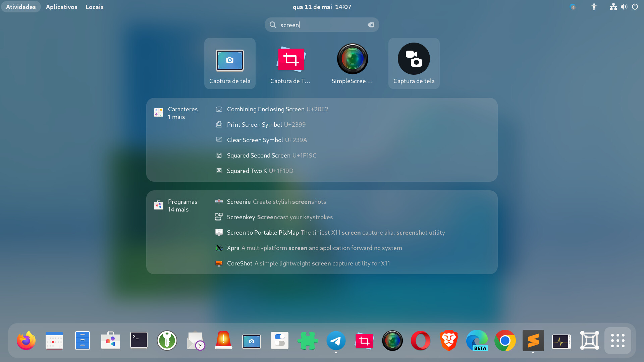Open the Locais menu

[x=94, y=7]
